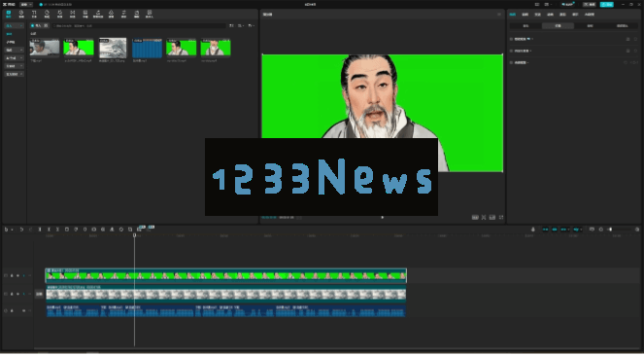Image resolution: width=644 pixels, height=355 pixels.
Task: Select the ink mountain painting thumbnail
Action: [x=113, y=48]
